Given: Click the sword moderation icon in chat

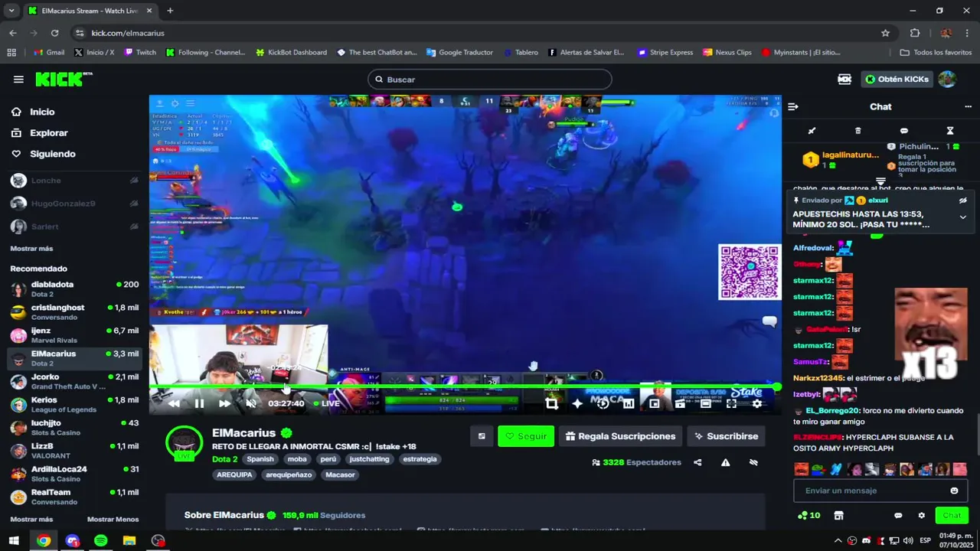Looking at the screenshot, I should (x=812, y=131).
